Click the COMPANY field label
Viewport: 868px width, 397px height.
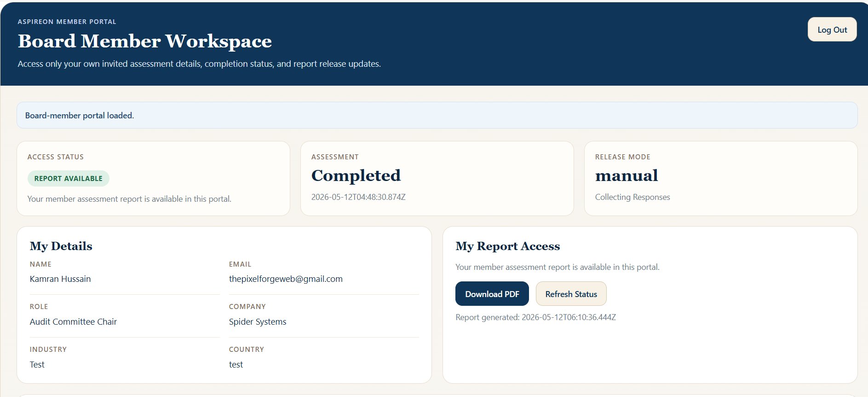247,307
